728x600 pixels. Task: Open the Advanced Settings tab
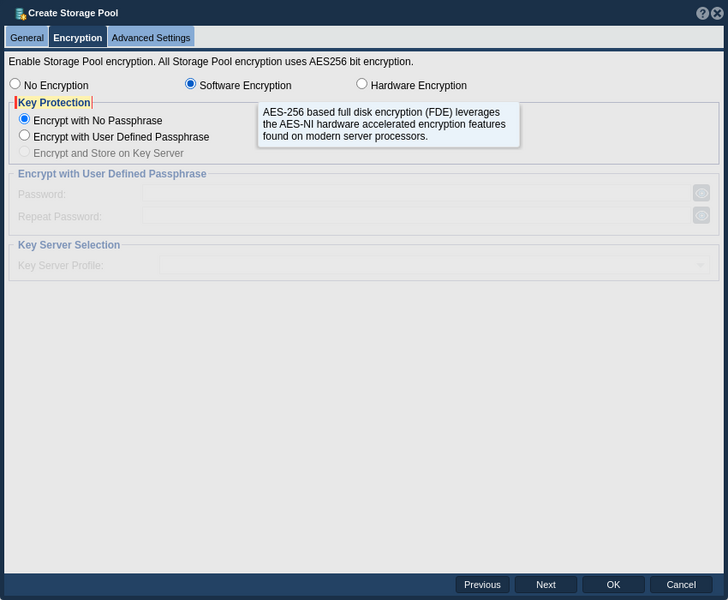151,38
